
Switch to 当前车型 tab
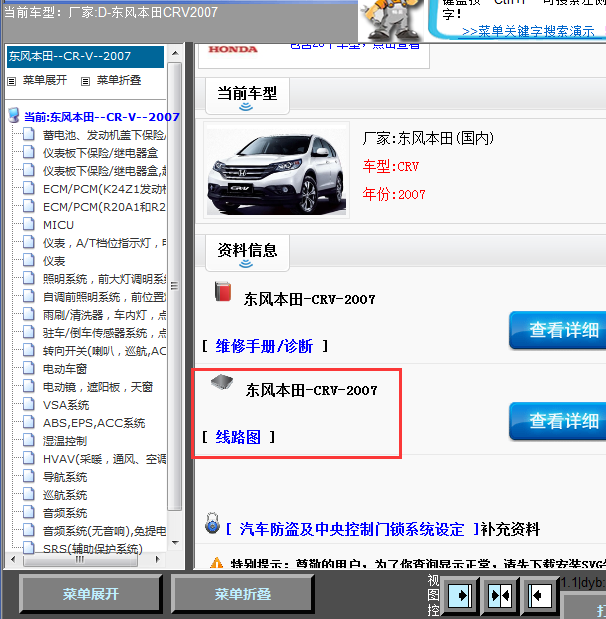tap(247, 96)
